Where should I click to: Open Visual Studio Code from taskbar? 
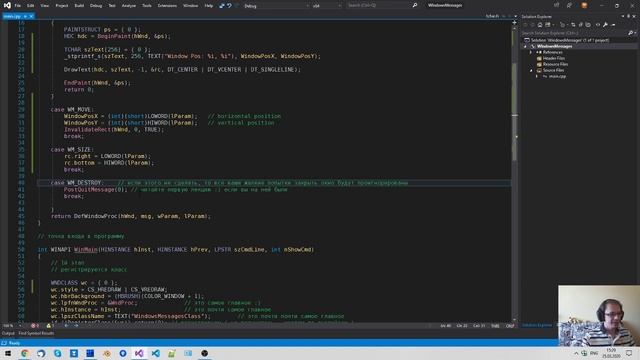pyautogui.click(x=156, y=353)
